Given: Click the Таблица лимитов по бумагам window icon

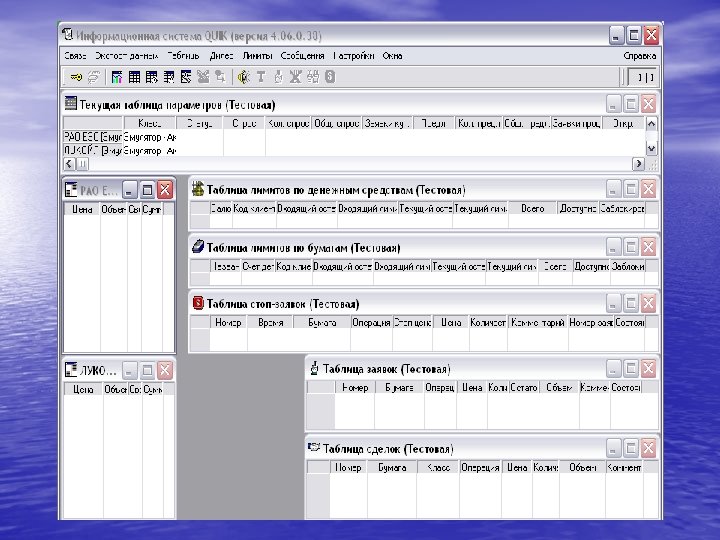Looking at the screenshot, I should tap(198, 247).
